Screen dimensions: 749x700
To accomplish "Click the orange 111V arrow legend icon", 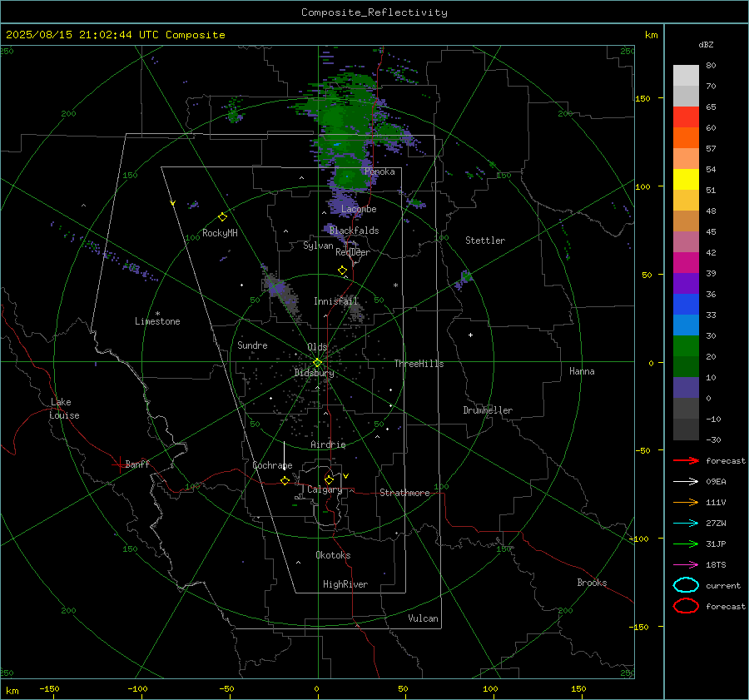I will tap(686, 502).
